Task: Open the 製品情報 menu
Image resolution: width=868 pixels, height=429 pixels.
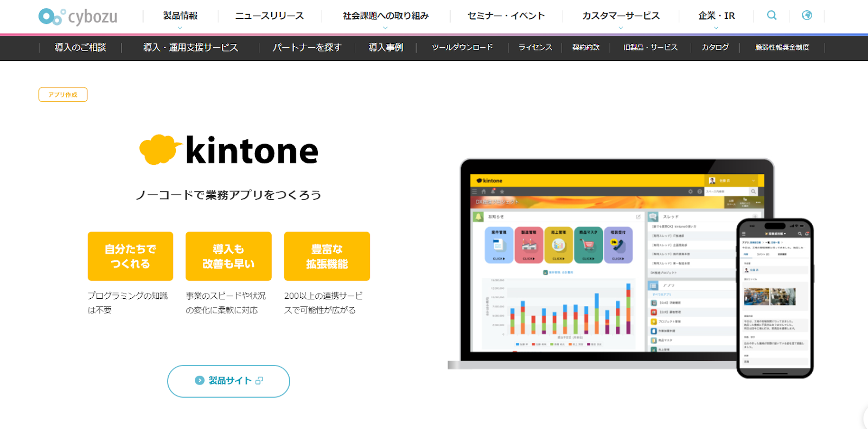Action: pyautogui.click(x=180, y=16)
